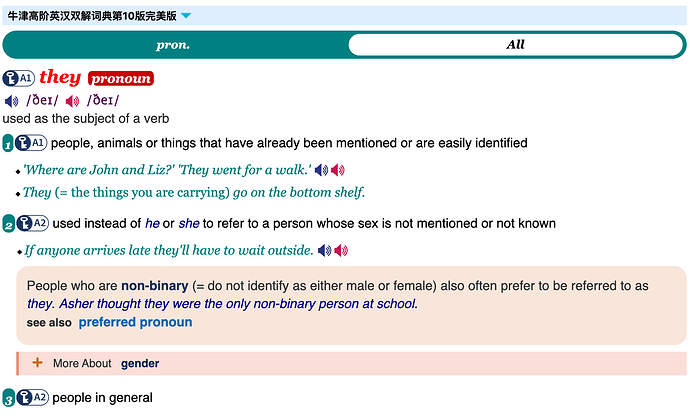Open the preferred pronoun link

coord(135,322)
